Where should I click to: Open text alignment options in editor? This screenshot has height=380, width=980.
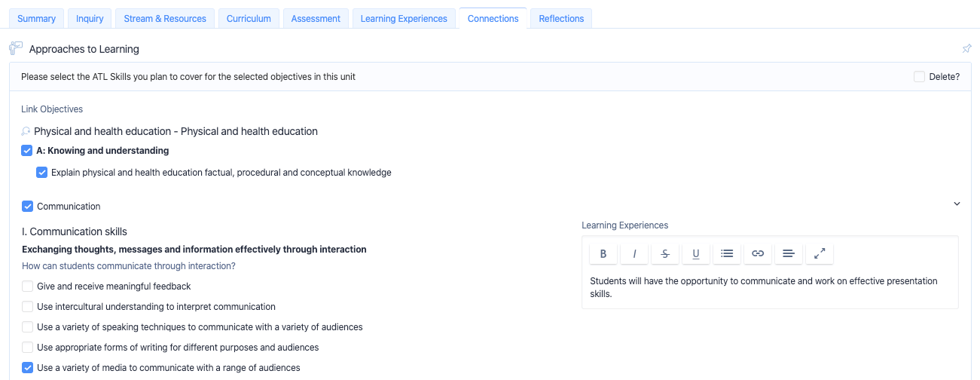click(x=789, y=254)
